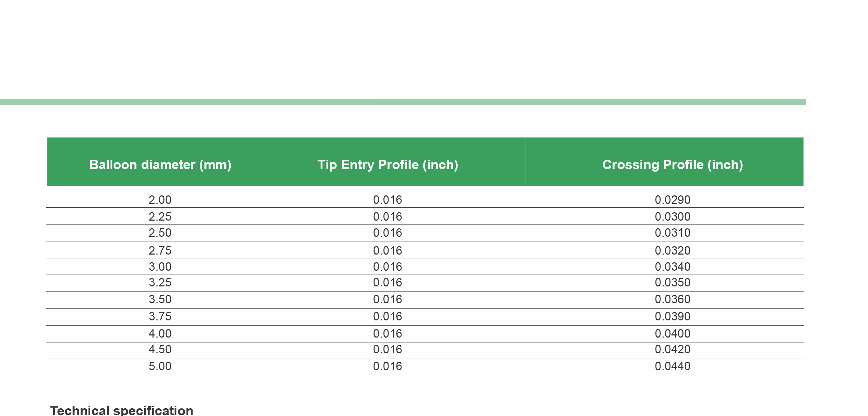Select the Technical specification heading
868x416 pixels.
pyautogui.click(x=121, y=410)
